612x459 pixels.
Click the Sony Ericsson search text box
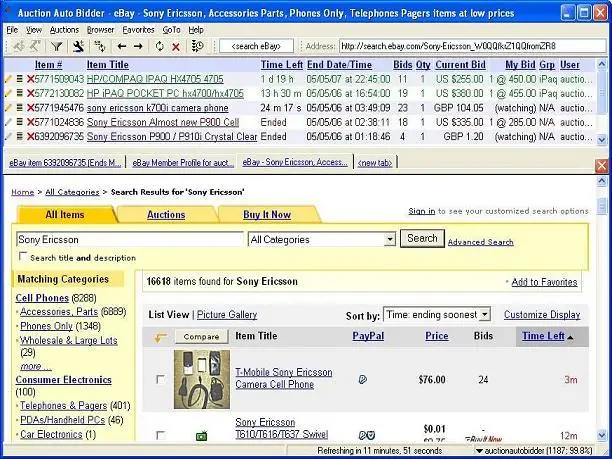130,239
